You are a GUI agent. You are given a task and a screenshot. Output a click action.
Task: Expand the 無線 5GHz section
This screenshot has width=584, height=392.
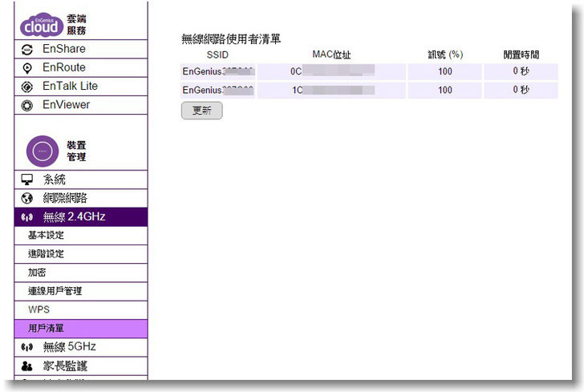tap(69, 347)
